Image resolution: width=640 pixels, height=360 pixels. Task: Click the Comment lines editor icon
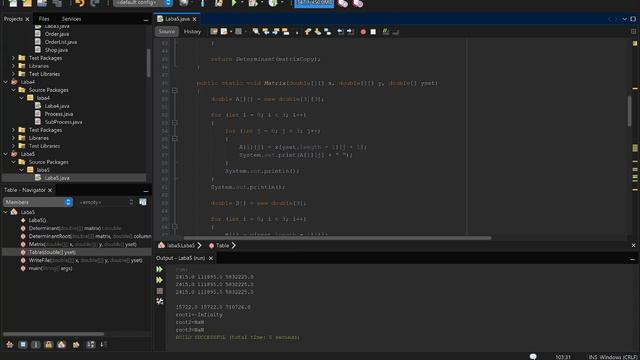[x=386, y=31]
